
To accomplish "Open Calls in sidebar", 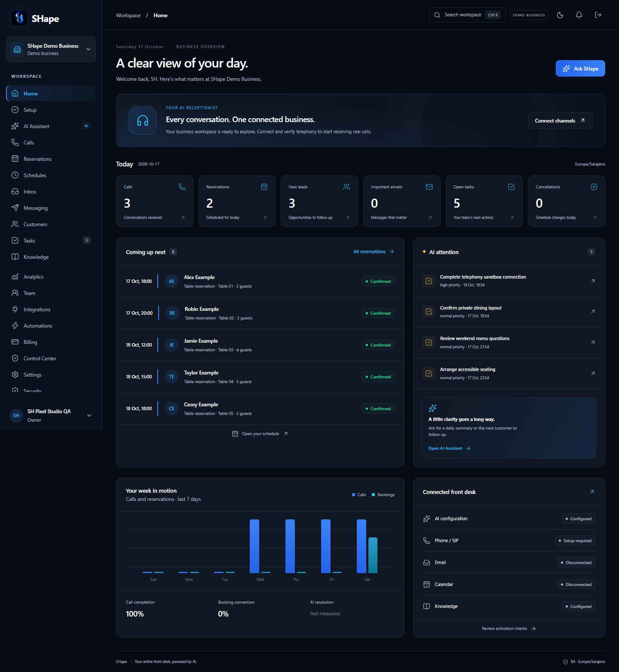I will tap(51, 142).
